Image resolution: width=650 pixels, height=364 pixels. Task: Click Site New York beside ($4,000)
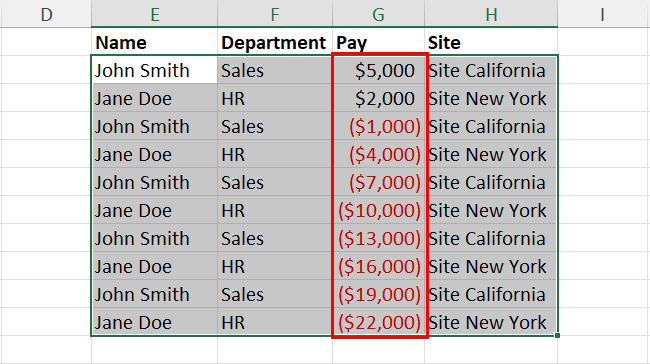coord(491,154)
